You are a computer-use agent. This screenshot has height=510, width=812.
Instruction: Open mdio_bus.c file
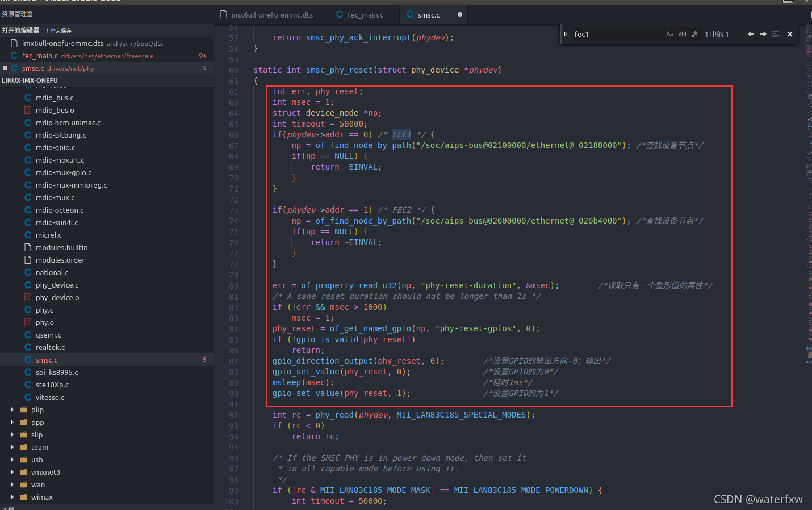[107, 98]
